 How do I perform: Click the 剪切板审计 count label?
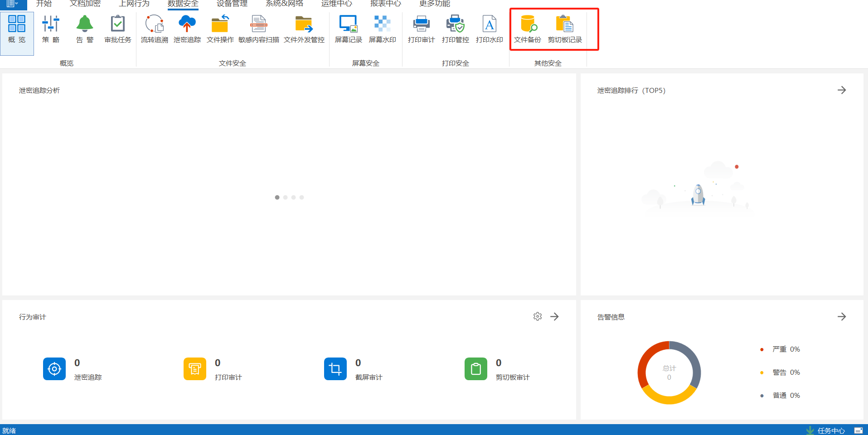pos(513,377)
